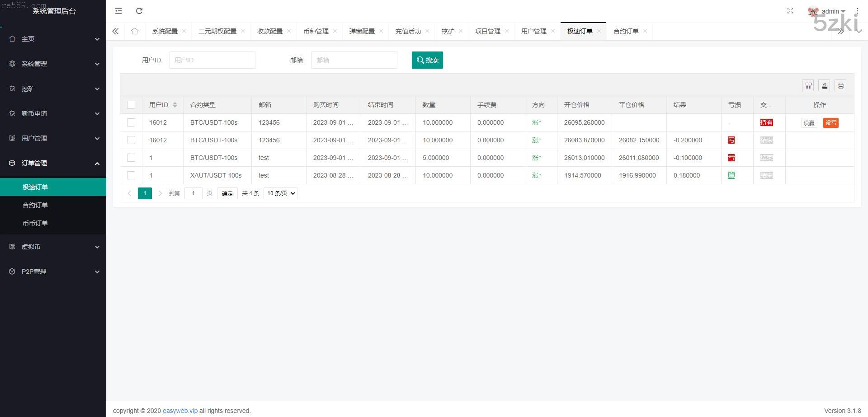Check the select-all checkbox in table header
868x417 pixels.
click(x=131, y=105)
